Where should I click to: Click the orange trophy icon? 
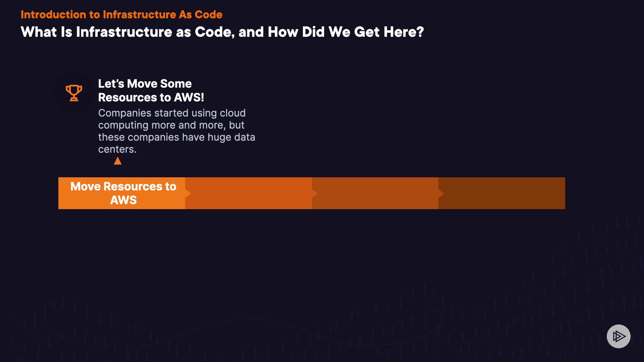[x=74, y=93]
